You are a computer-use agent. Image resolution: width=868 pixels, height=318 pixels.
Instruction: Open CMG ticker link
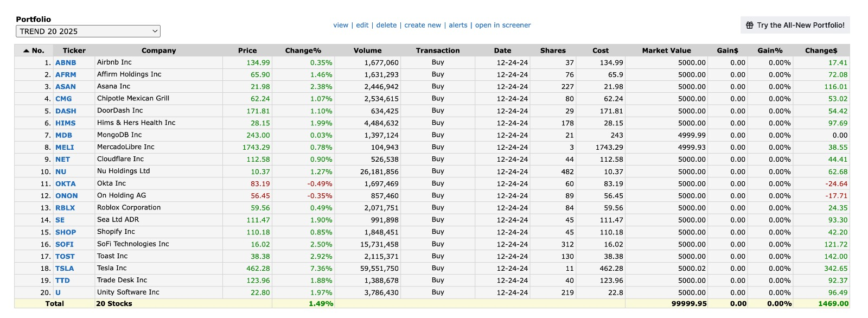click(x=63, y=99)
